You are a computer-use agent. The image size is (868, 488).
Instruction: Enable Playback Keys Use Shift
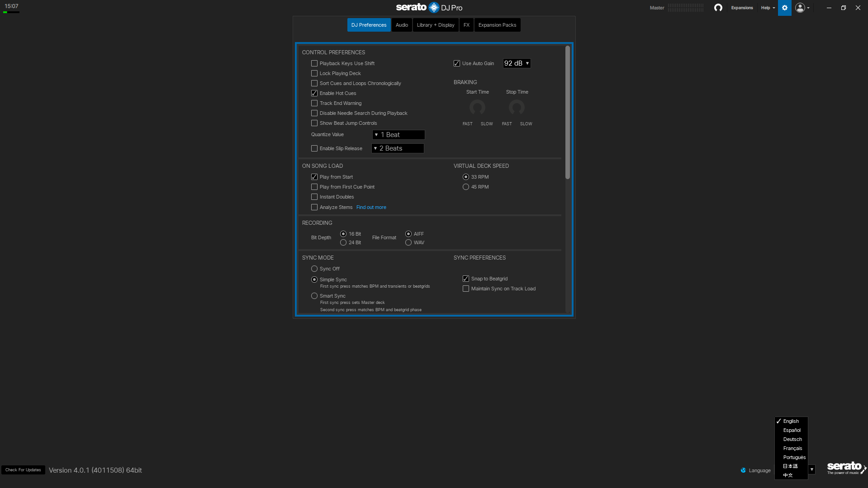point(314,63)
